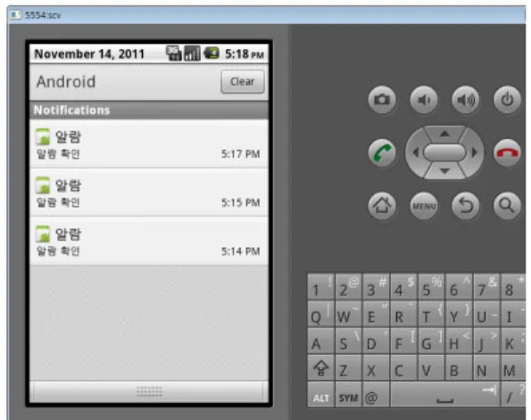Screen dimensions: 531x420
Task: Click the ALT keyboard key
Action: 320,395
